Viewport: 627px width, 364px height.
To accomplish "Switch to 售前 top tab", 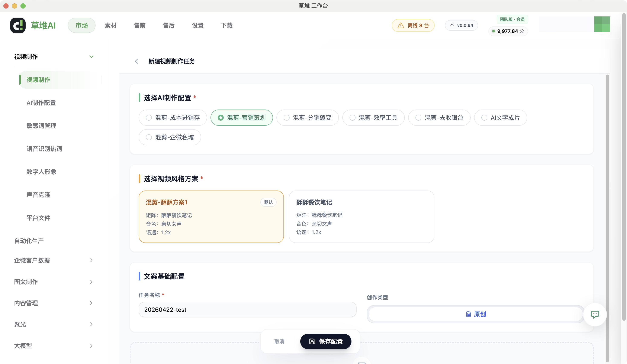I will [x=139, y=25].
